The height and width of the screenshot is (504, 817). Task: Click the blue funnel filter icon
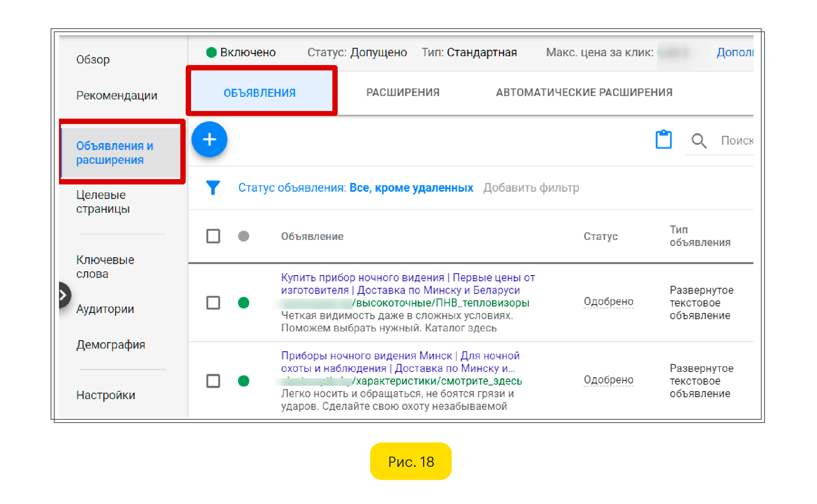pos(213,188)
